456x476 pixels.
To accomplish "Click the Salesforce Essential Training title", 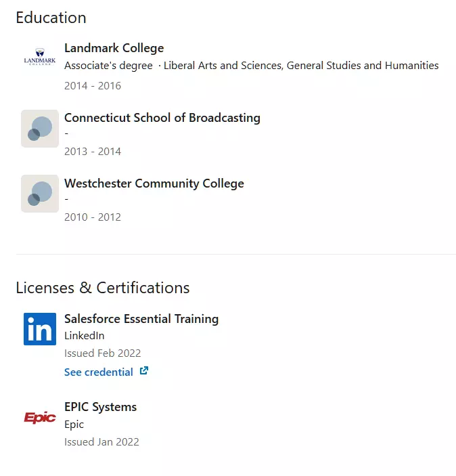I will pyautogui.click(x=141, y=319).
